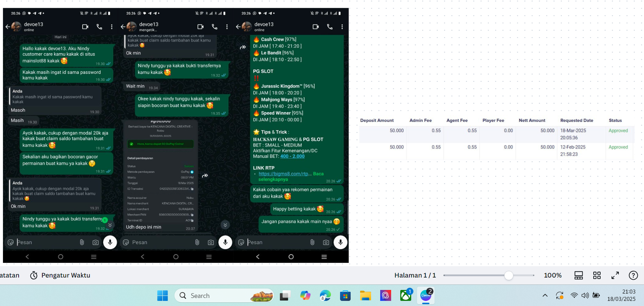Click the Nett Amount column header
644x306 pixels.
tap(532, 121)
